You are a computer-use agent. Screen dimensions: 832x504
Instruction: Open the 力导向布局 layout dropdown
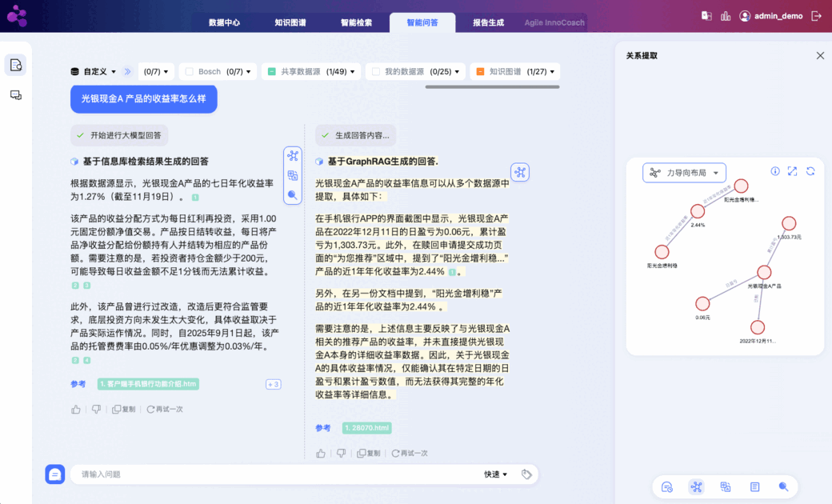tap(684, 173)
